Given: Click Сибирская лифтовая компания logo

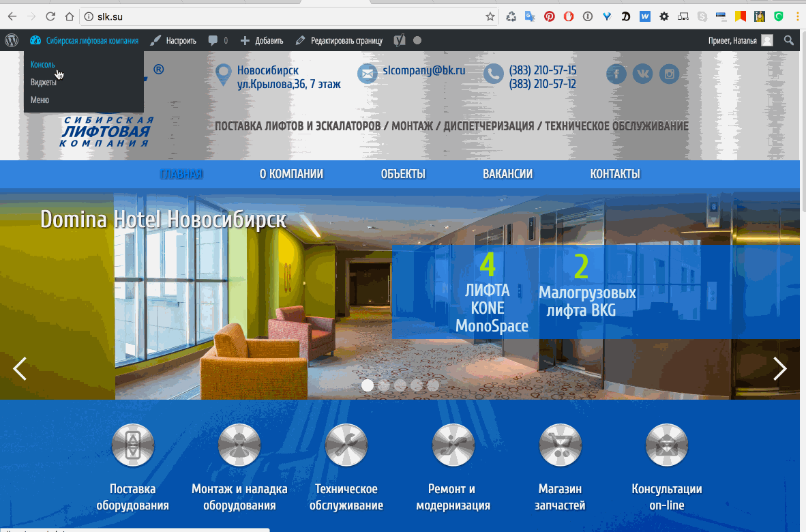Looking at the screenshot, I should [107, 132].
